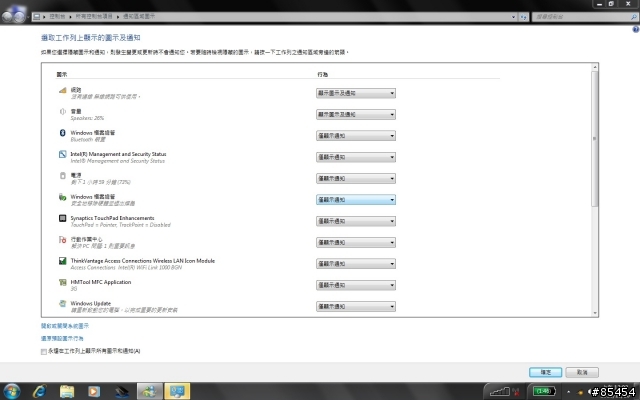Open behavior dropdown for the Action Center row
Screen dimensions: 640x400
(356, 242)
